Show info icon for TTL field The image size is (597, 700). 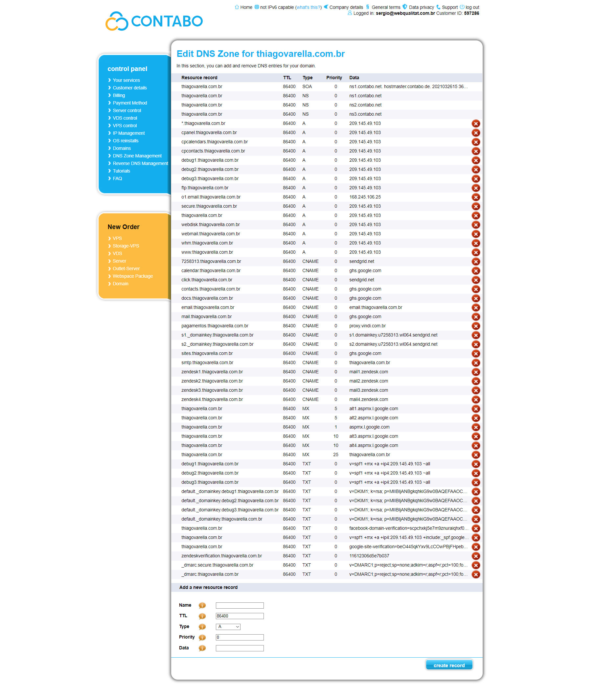point(202,616)
